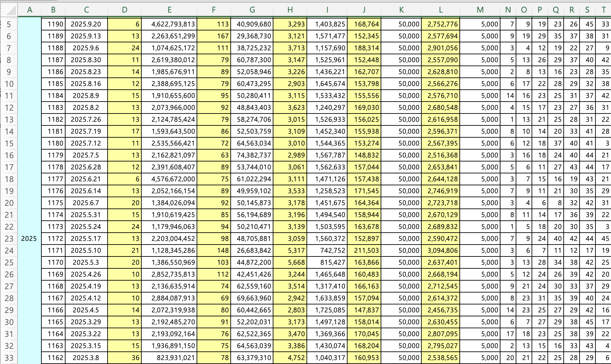
Task: Select column G header
Action: pos(252,10)
